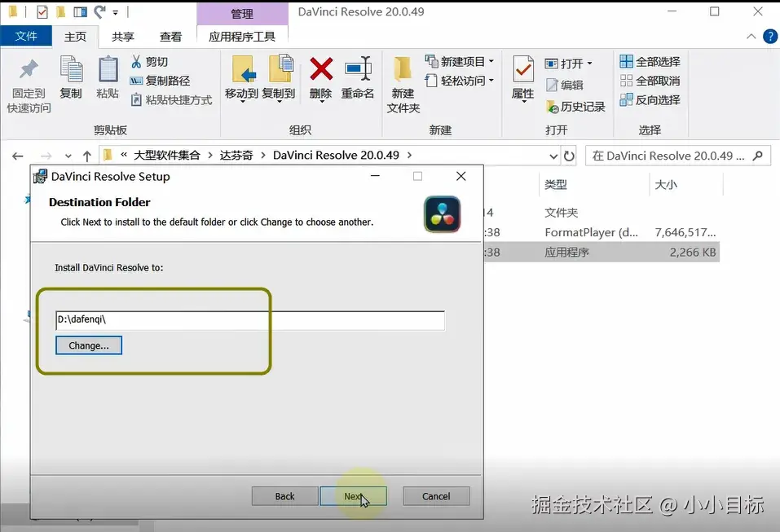Viewport: 780px width, 532px height.
Task: Click 达芬奇 in address breadcrumb
Action: [236, 155]
